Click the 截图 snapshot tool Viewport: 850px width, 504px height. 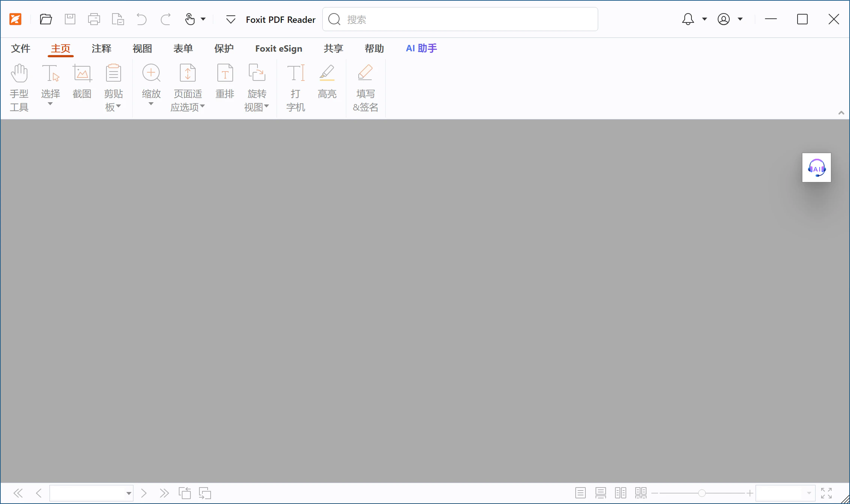pos(82,81)
